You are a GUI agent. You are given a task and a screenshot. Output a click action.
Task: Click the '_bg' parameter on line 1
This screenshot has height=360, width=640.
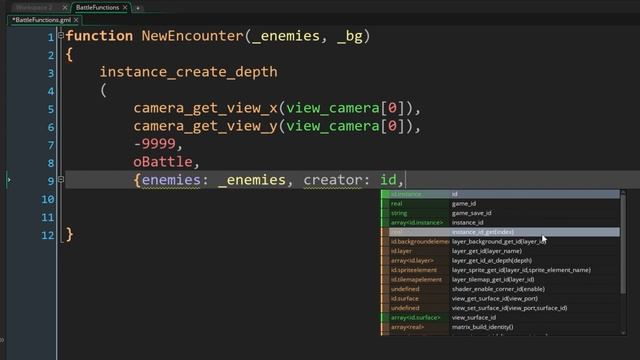[350, 36]
